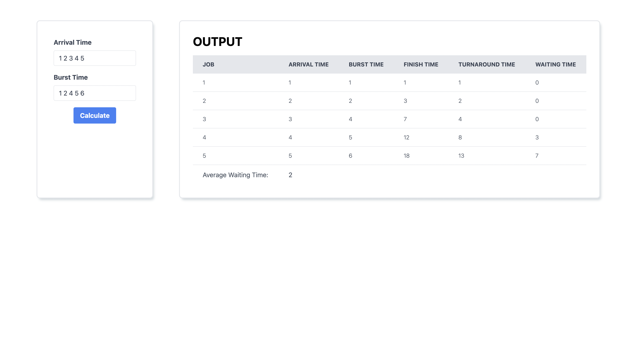This screenshot has width=644, height=341.
Task: Click the Calculate button
Action: [94, 115]
